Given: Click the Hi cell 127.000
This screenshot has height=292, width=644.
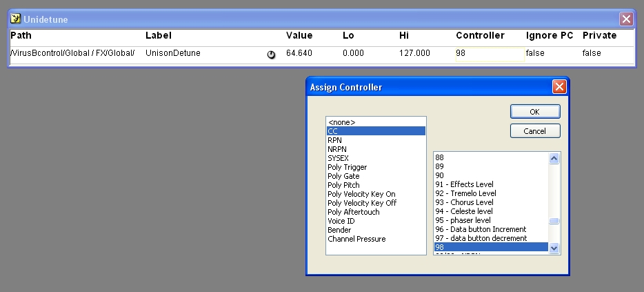Looking at the screenshot, I should coord(415,53).
